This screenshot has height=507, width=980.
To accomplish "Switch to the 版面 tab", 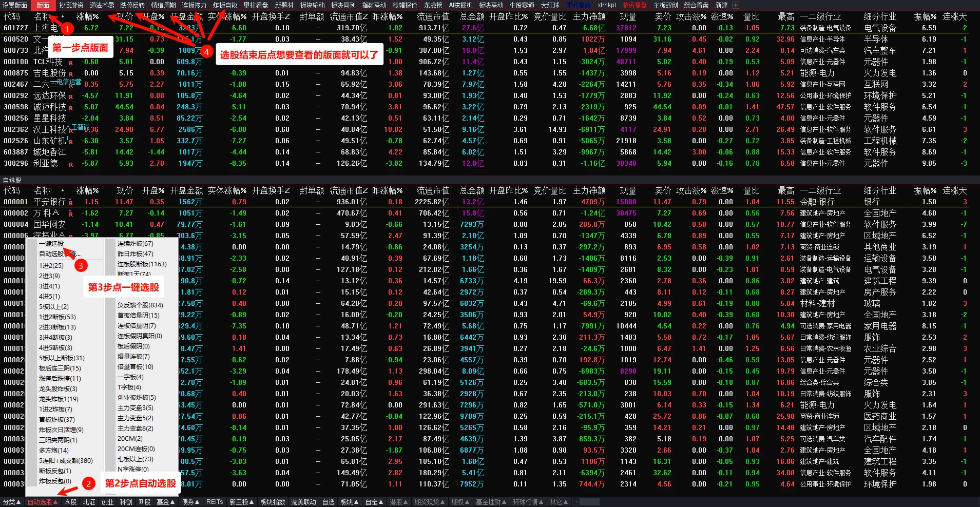I will pos(43,5).
